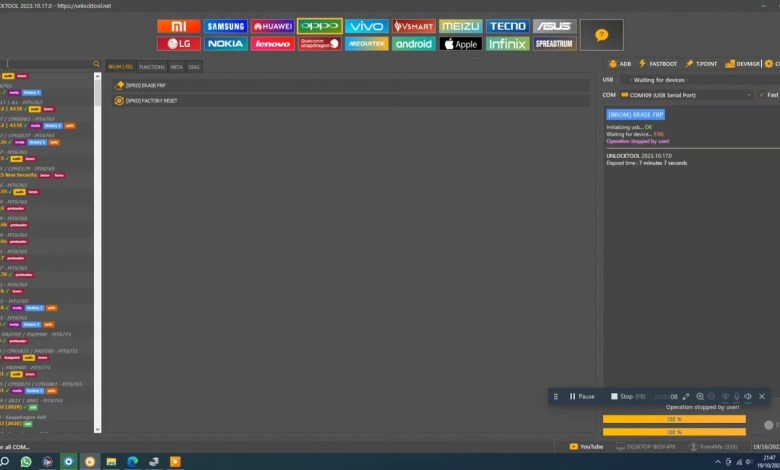Select the MediaTek chipset tile
This screenshot has width=780, height=470.
[x=367, y=44]
